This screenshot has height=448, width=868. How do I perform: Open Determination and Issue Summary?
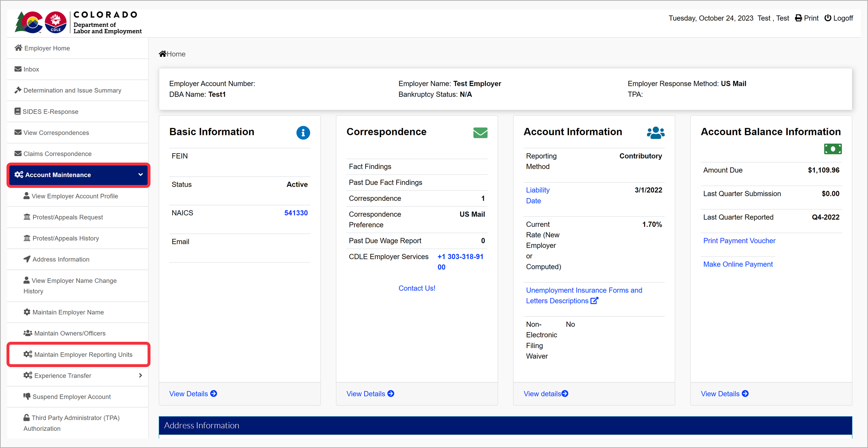[78, 90]
